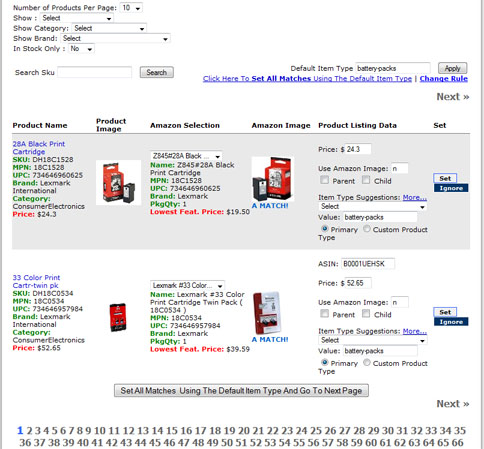
Task: Check the Child box for 28A cartridge
Action: pyautogui.click(x=366, y=180)
